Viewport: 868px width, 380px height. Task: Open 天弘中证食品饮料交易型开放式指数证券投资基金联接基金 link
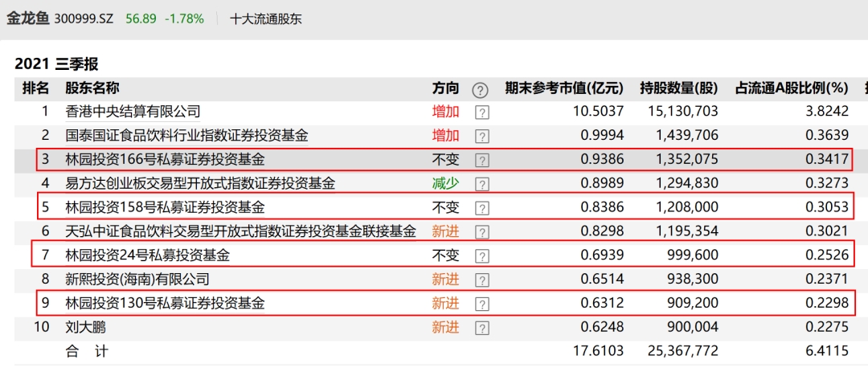240,231
